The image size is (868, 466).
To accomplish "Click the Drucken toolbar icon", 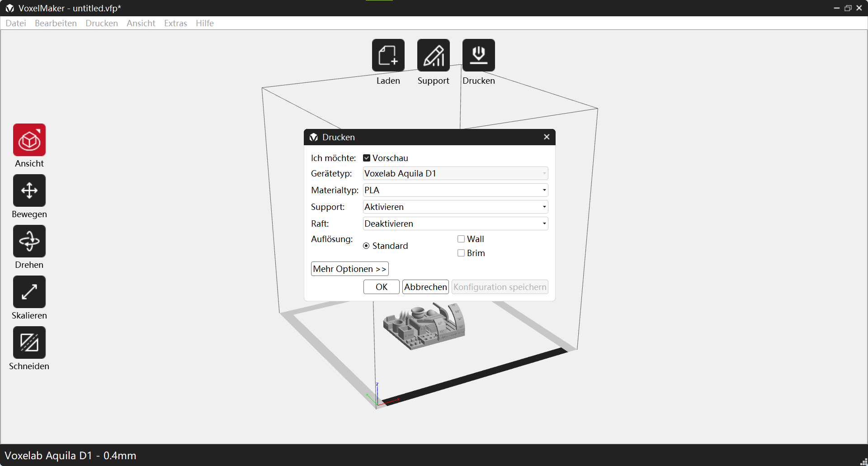I will (x=478, y=56).
